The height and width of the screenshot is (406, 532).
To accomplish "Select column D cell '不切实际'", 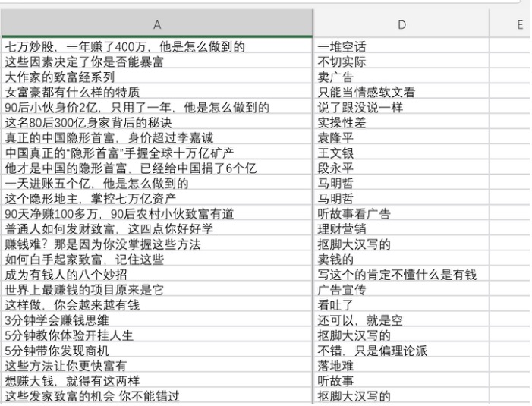I will pyautogui.click(x=401, y=61).
